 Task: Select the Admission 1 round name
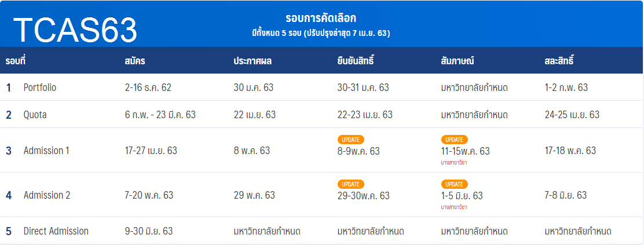[x=46, y=151]
